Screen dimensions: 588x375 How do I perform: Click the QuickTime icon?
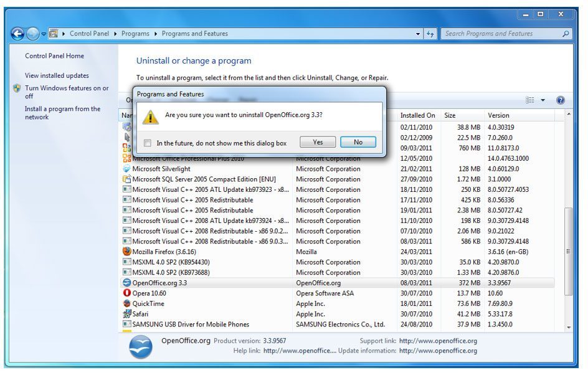click(x=126, y=303)
